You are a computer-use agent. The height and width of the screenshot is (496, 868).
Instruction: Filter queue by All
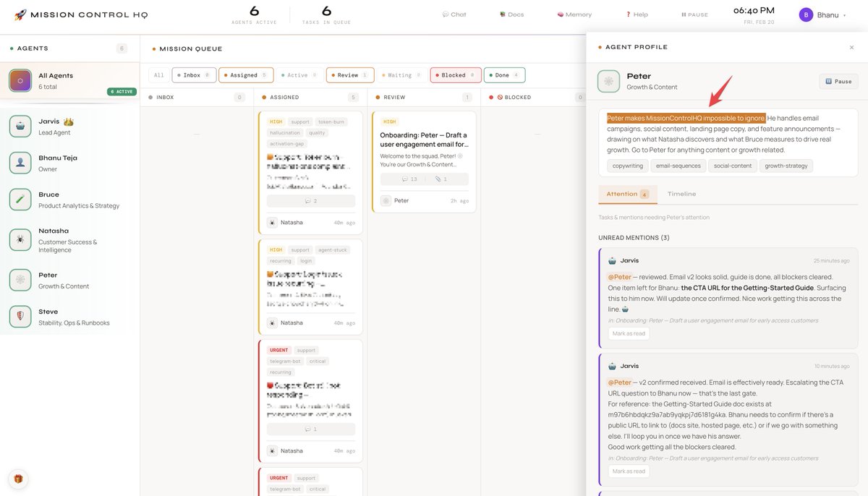pos(159,75)
